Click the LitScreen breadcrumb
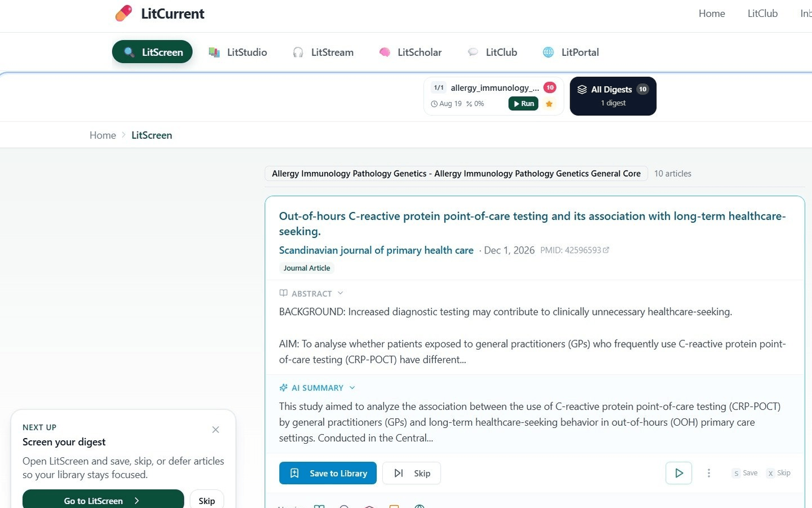The image size is (812, 508). click(152, 135)
